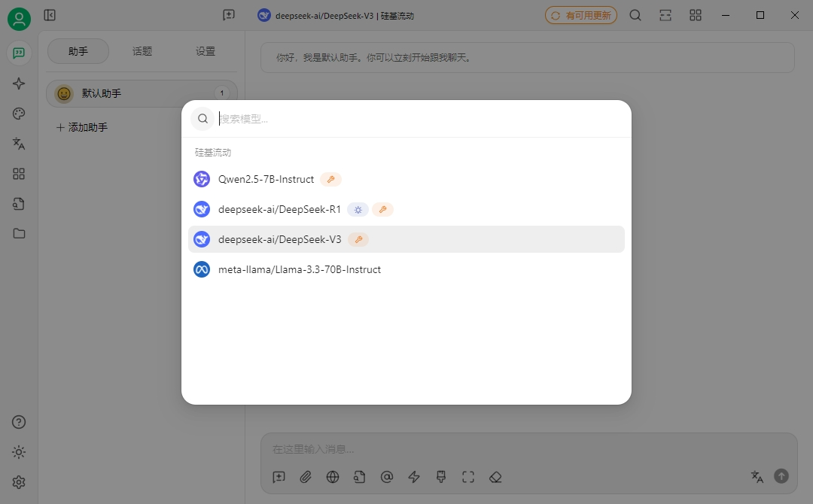Open the user avatar profile
The width and height of the screenshot is (813, 504).
coord(19,19)
